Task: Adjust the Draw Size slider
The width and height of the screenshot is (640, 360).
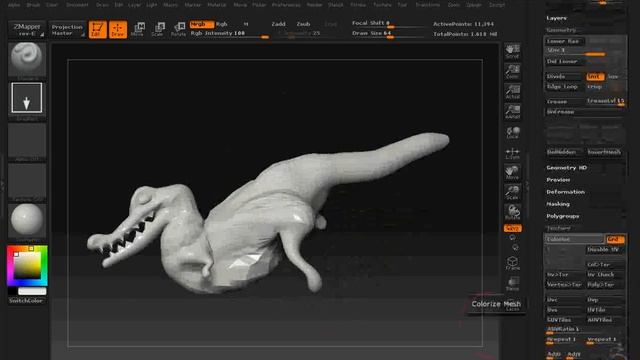Action: pos(388,33)
